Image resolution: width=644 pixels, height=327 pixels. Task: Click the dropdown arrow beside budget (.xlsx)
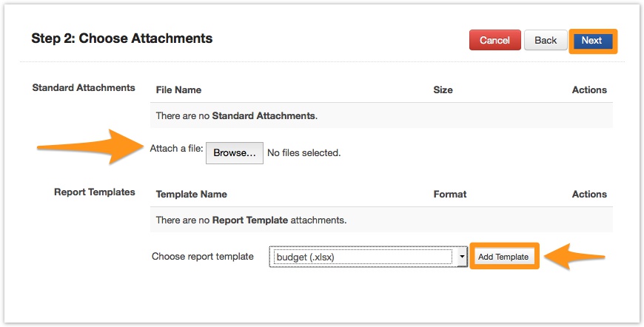click(x=463, y=257)
